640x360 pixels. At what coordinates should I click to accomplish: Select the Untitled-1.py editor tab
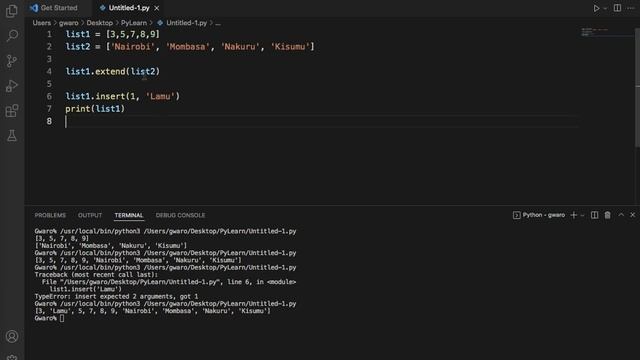click(129, 8)
